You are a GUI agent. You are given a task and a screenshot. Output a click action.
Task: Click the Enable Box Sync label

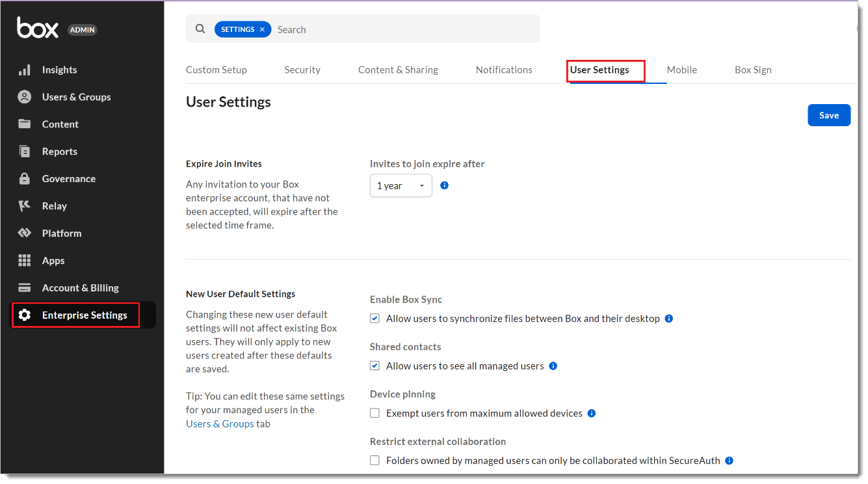pos(406,300)
